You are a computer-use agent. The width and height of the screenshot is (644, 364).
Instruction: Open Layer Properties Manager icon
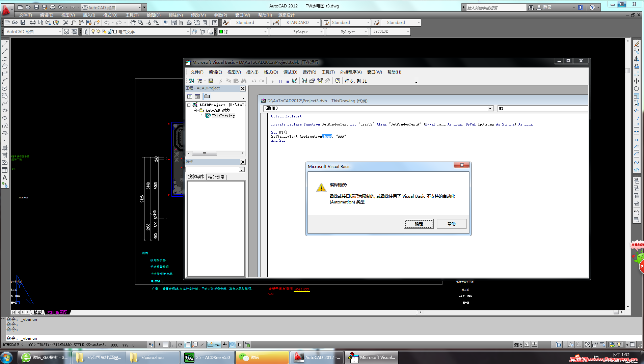[86, 32]
